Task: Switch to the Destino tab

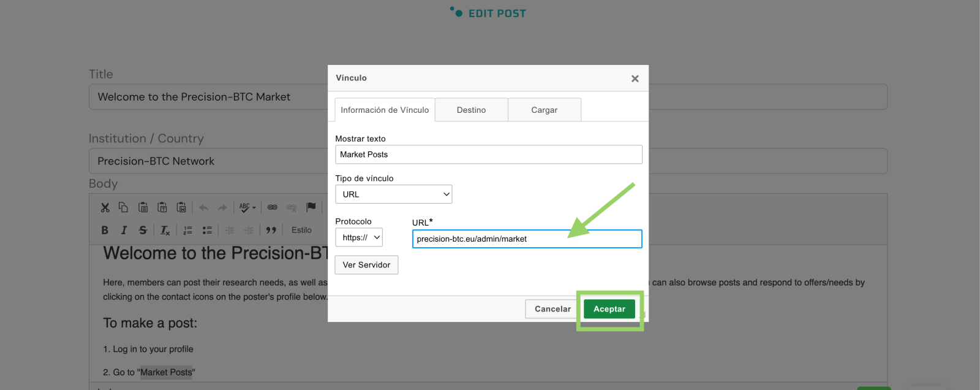Action: click(471, 110)
